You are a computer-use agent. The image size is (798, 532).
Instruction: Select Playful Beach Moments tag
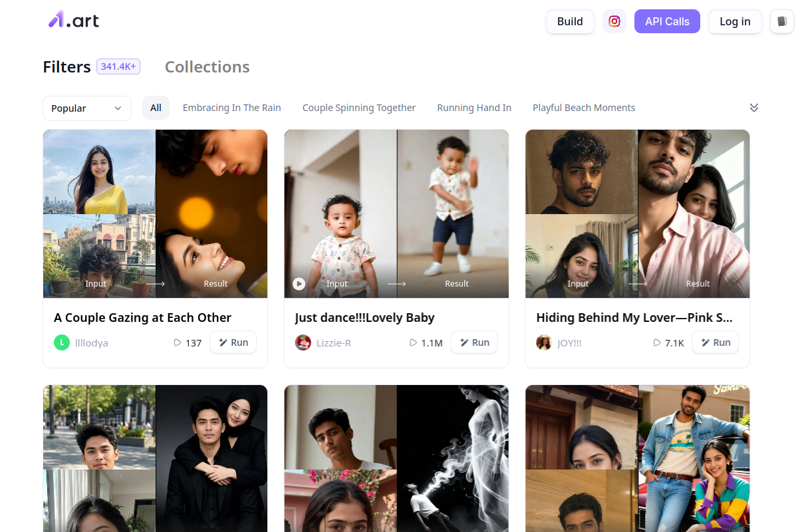[x=584, y=108]
